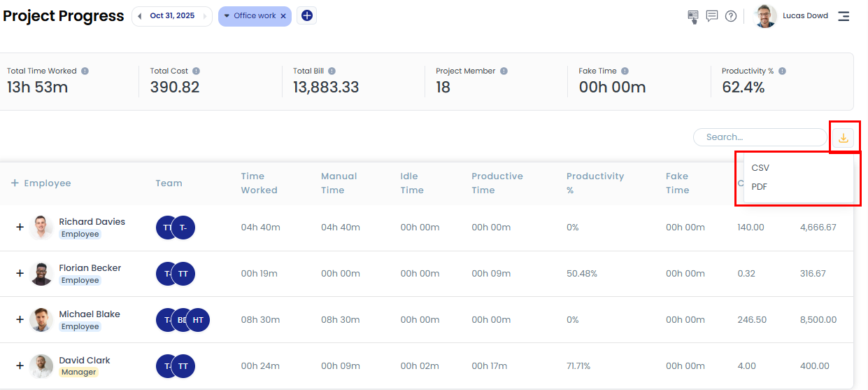Click into the Search field

[x=759, y=137]
